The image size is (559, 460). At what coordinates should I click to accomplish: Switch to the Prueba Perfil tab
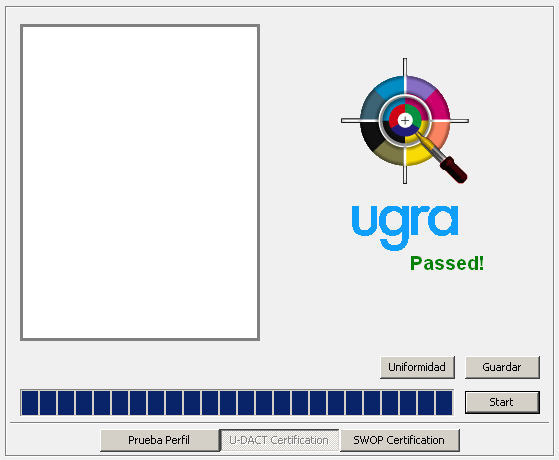click(x=159, y=440)
